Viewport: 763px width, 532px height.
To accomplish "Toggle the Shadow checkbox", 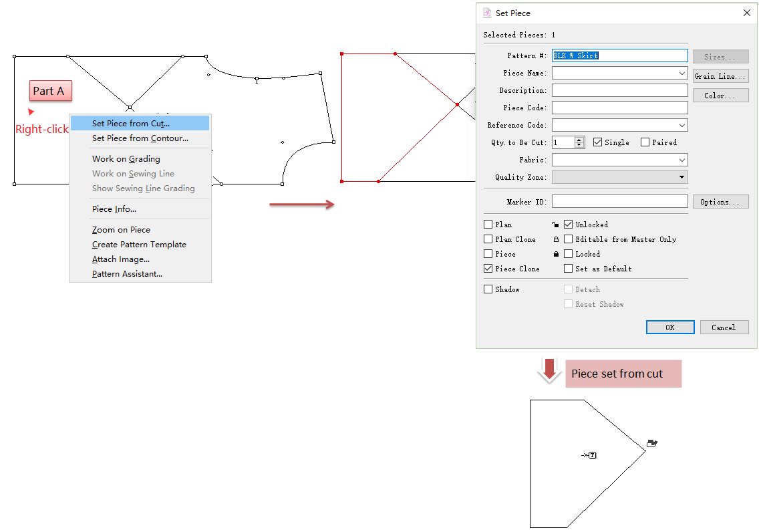I will point(488,289).
